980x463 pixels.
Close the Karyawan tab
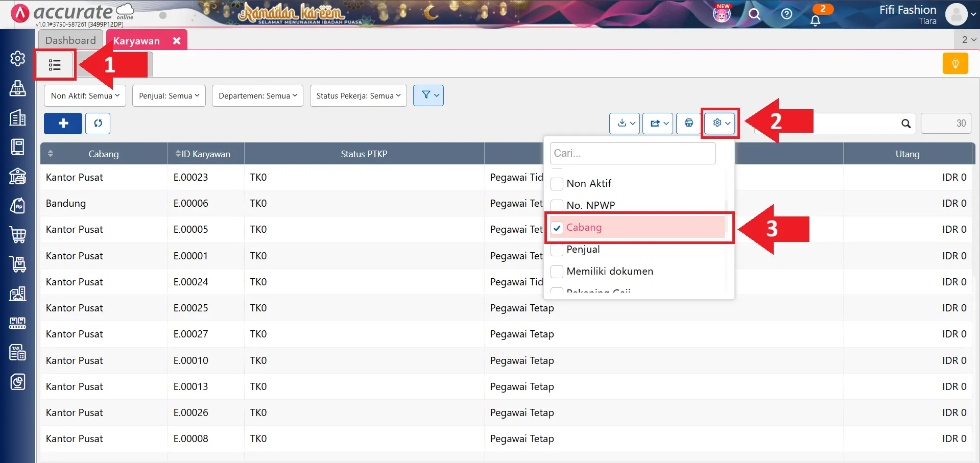(x=177, y=41)
